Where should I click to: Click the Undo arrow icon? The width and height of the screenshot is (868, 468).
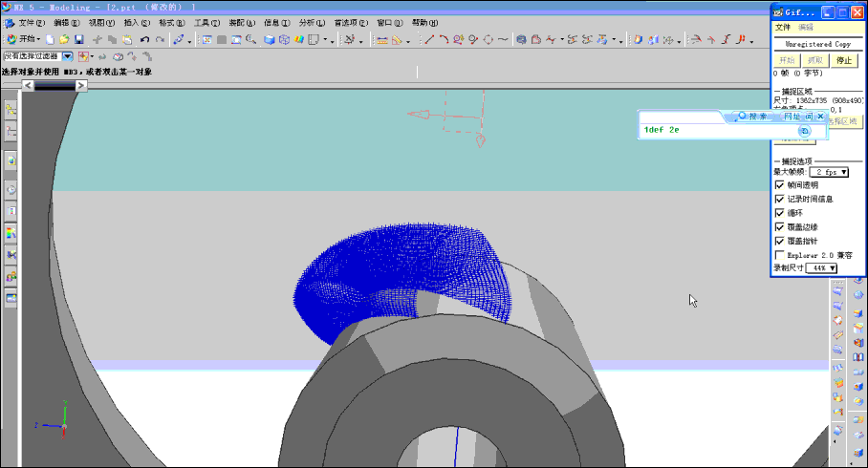(x=144, y=39)
